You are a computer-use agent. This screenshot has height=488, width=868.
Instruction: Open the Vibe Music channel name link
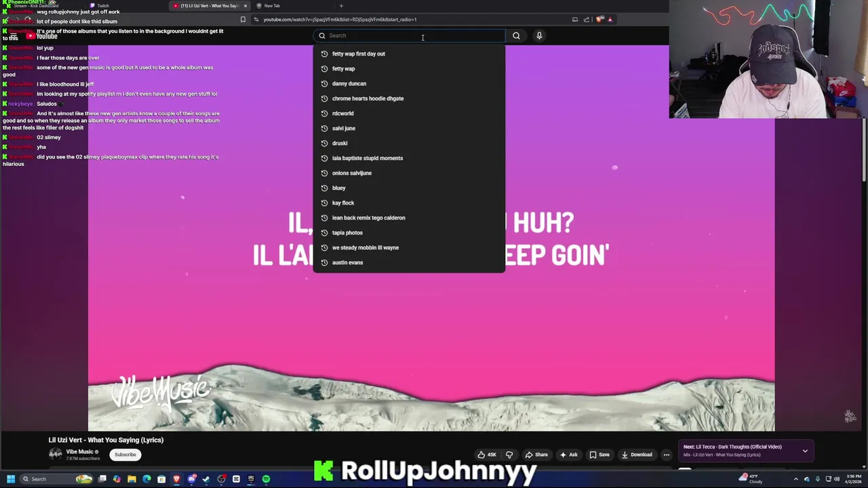pos(79,451)
